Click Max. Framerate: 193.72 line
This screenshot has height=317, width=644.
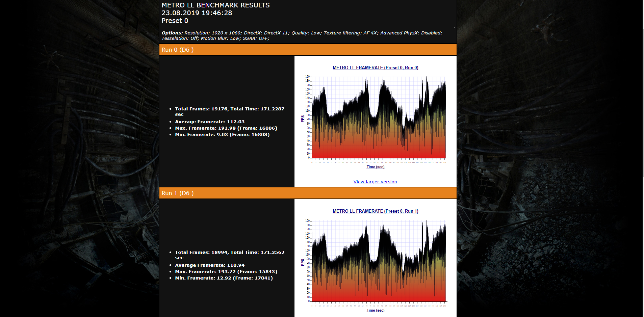226,271
